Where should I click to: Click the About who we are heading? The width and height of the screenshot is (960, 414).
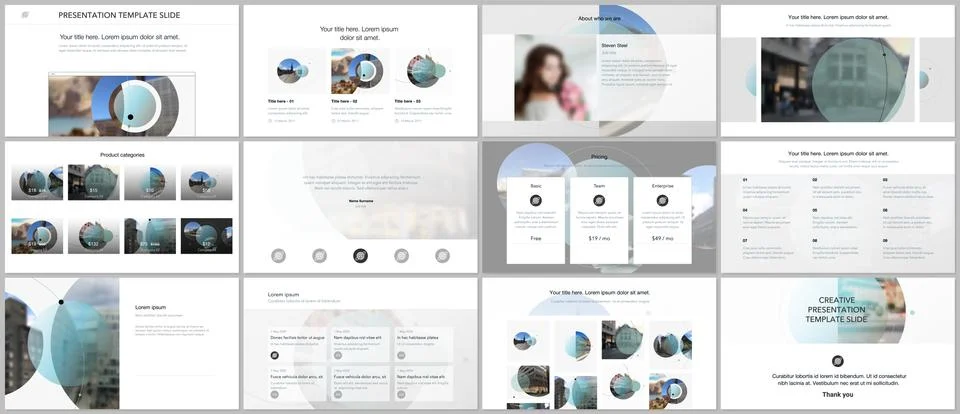599,18
